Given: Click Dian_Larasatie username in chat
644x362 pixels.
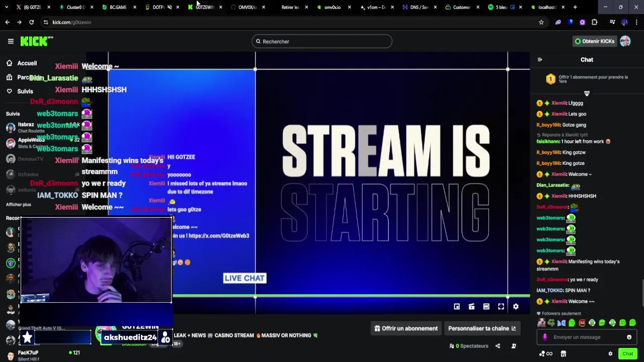Looking at the screenshot, I should pyautogui.click(x=552, y=185).
